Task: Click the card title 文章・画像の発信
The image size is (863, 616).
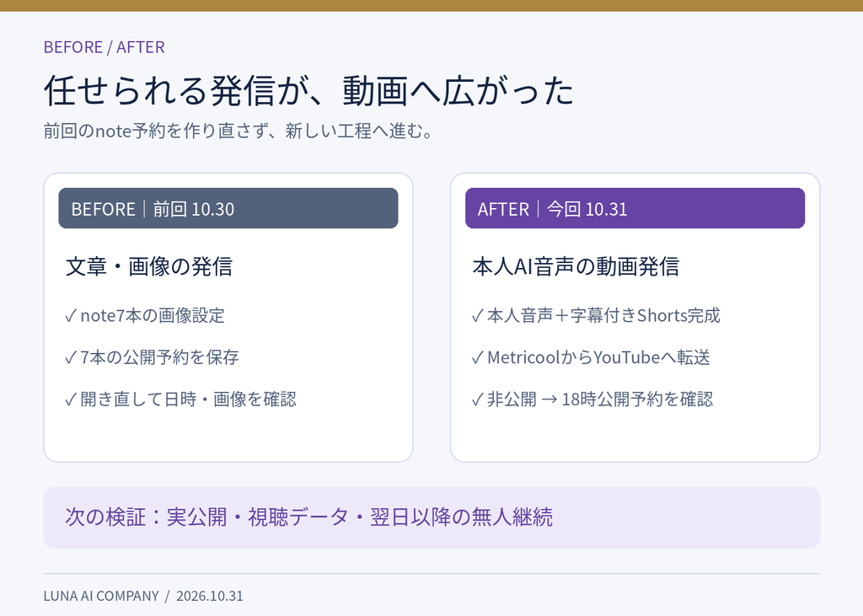Action: pyautogui.click(x=149, y=266)
